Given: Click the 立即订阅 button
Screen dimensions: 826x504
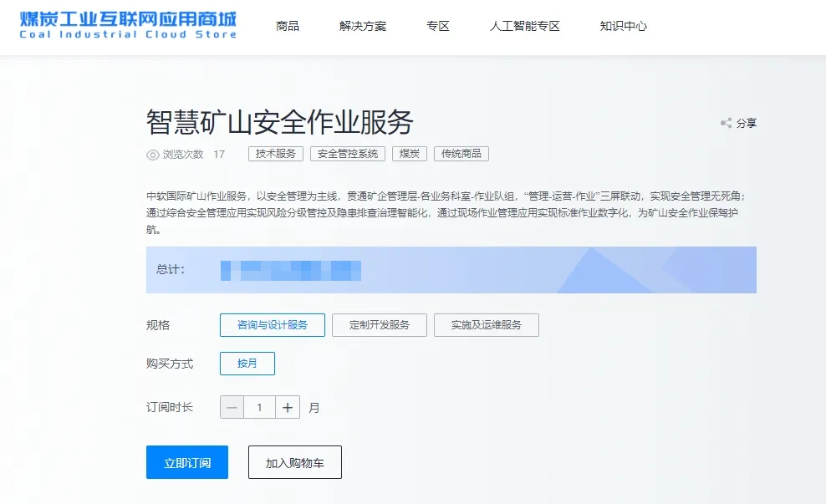Looking at the screenshot, I should pyautogui.click(x=187, y=462).
